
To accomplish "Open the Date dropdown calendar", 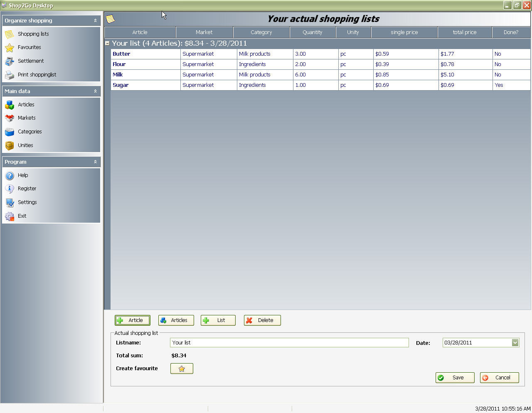I will tap(515, 343).
